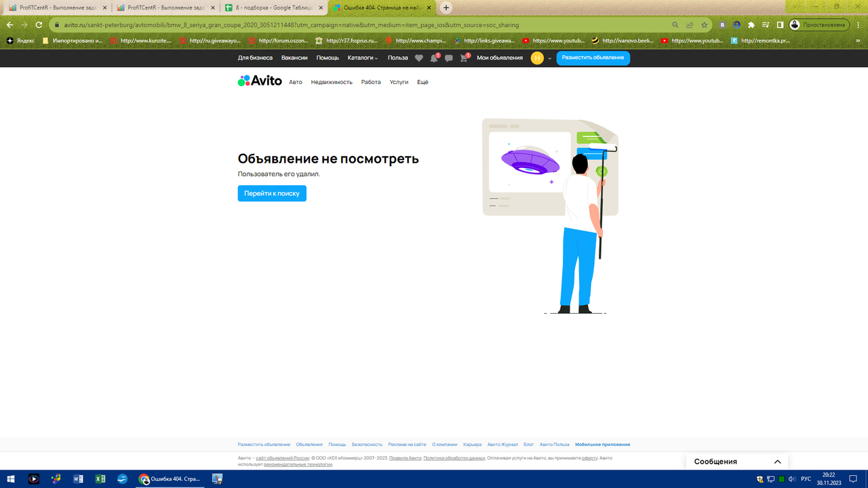The height and width of the screenshot is (488, 868).
Task: Click the browser address bar
Action: coord(271,24)
